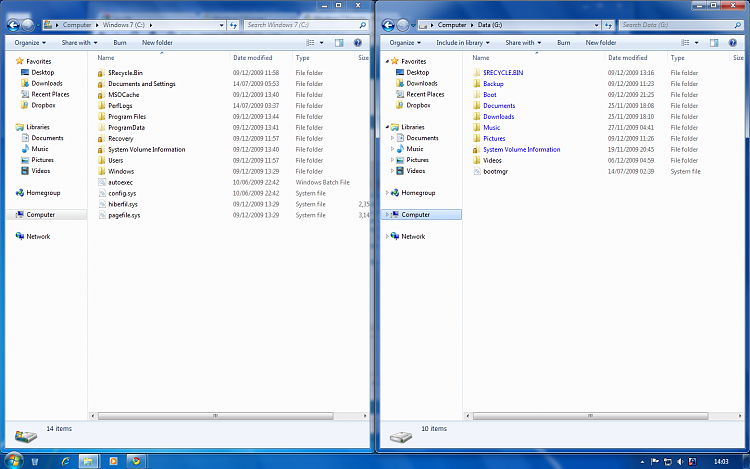750x469 pixels.
Task: Select the Boot folder on G:
Action: click(x=490, y=95)
